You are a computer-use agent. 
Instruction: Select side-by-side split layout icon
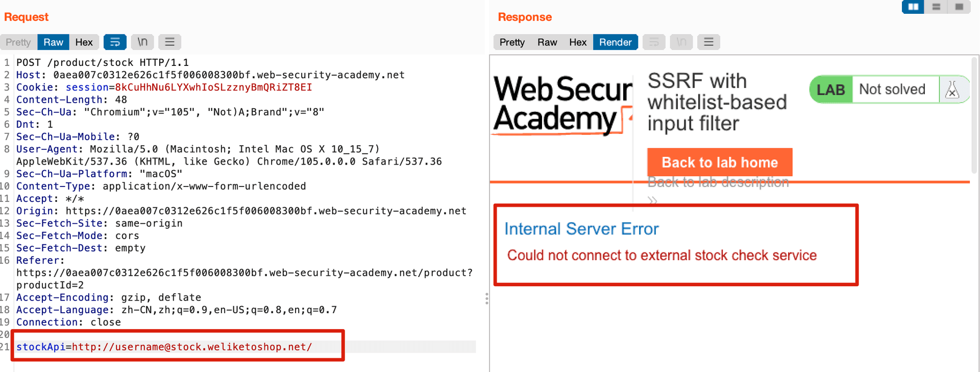point(913,7)
